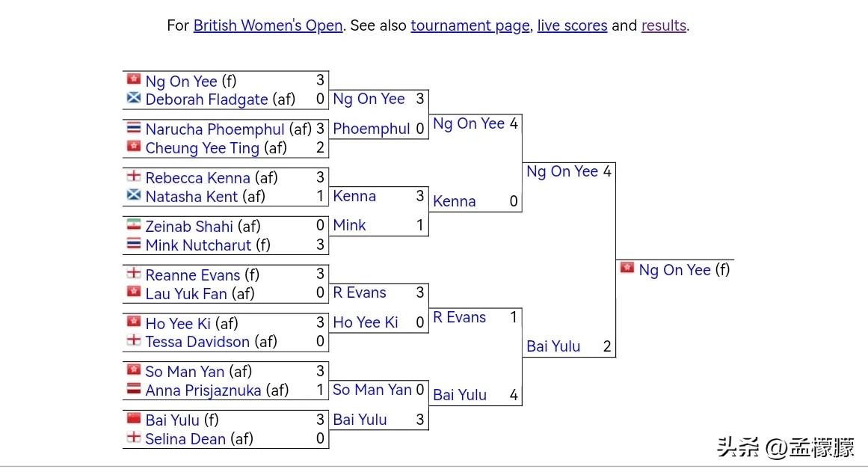Click Iran flag next to Zeinab Shahi
This screenshot has width=868, height=472.
tap(134, 224)
